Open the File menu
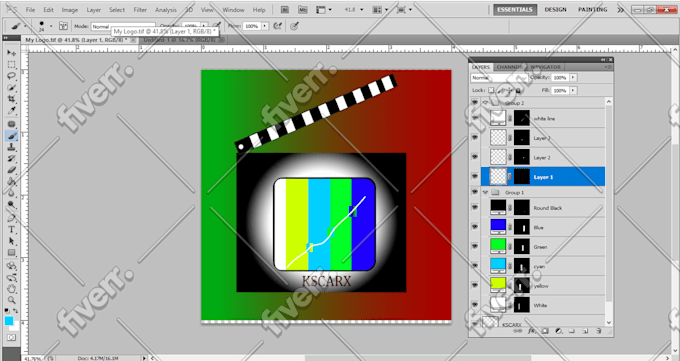680x361 pixels. click(30, 10)
